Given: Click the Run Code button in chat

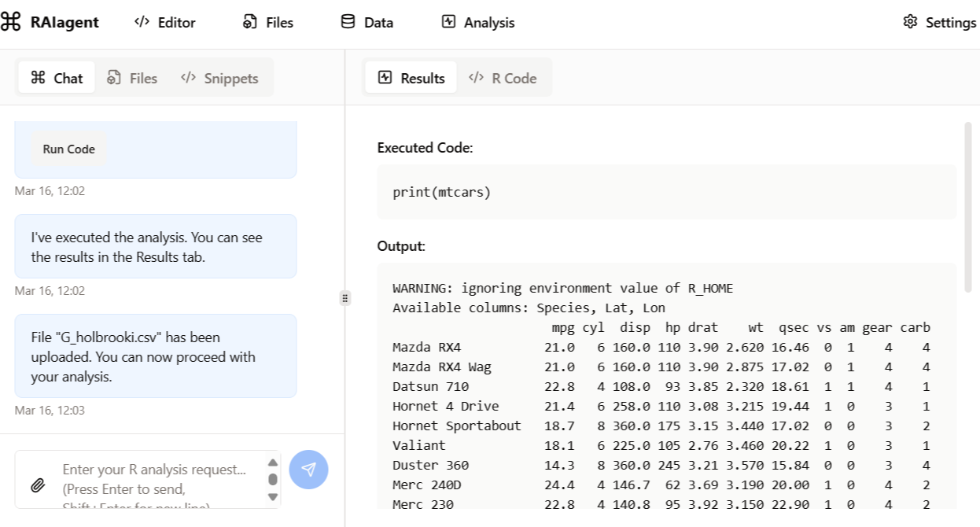Looking at the screenshot, I should click(69, 149).
